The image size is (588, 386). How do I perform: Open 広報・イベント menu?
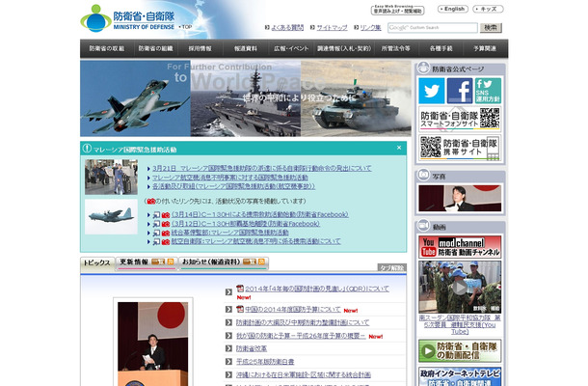pos(291,48)
